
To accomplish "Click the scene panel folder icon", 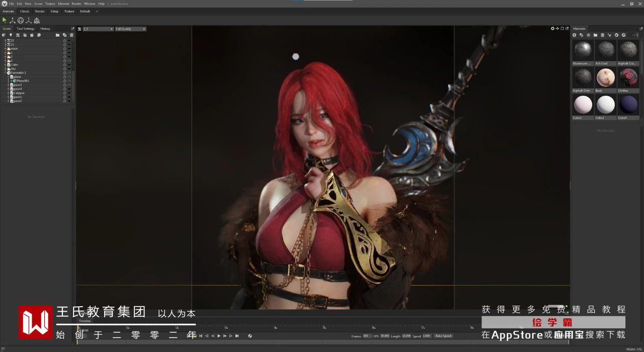I will [x=57, y=35].
